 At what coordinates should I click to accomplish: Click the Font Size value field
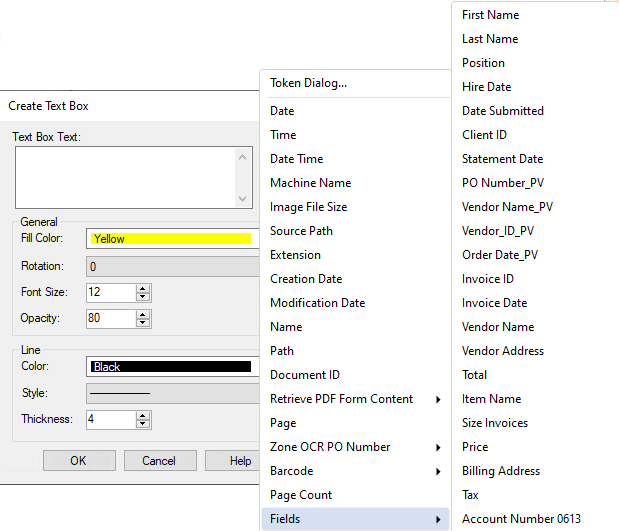(x=111, y=293)
